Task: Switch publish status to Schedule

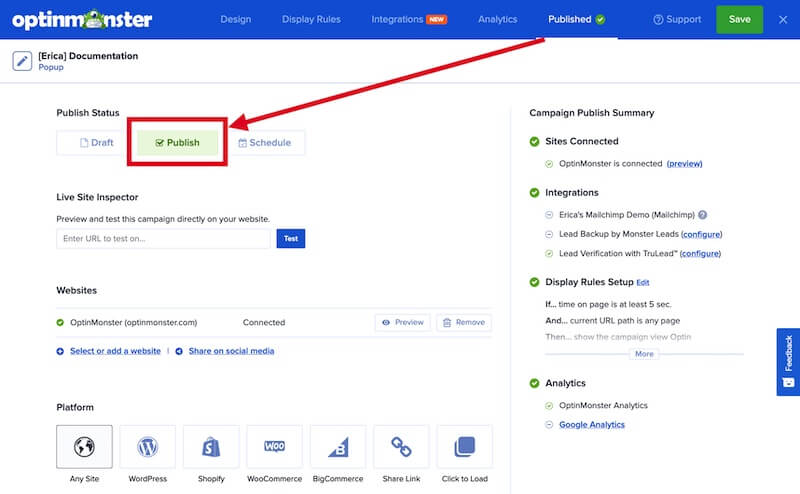Action: [x=264, y=143]
